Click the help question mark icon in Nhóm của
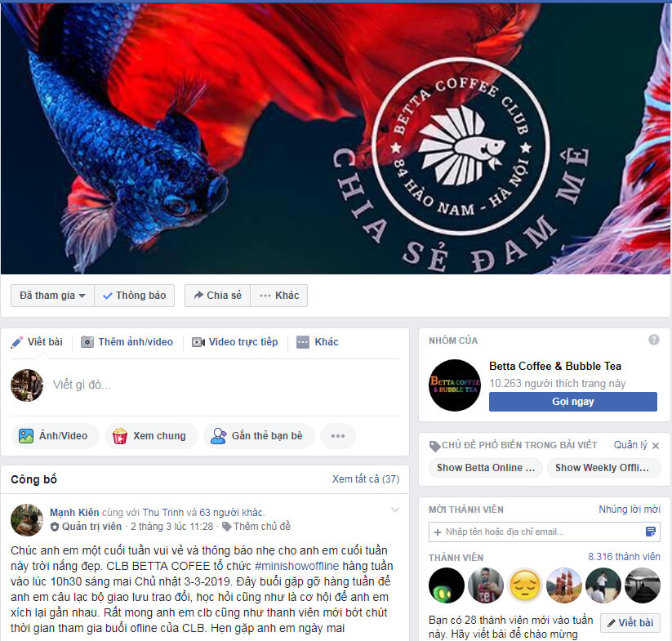Image resolution: width=672 pixels, height=641 pixels. point(653,340)
